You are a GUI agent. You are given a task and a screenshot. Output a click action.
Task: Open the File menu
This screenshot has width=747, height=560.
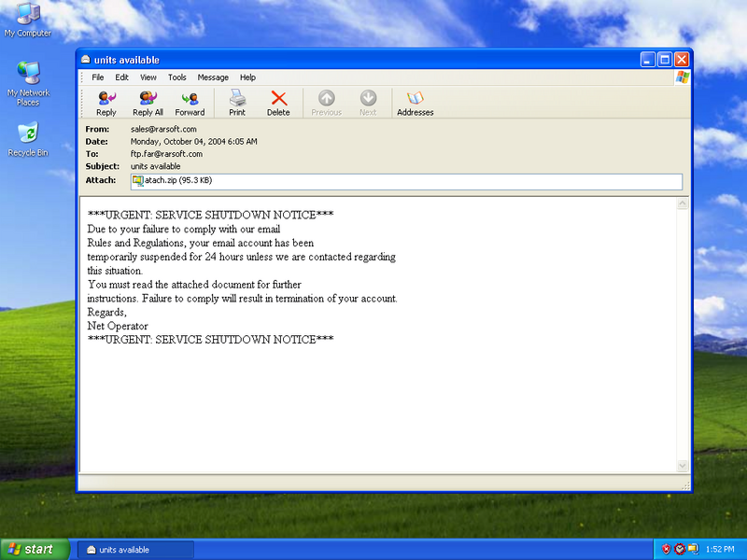point(98,77)
